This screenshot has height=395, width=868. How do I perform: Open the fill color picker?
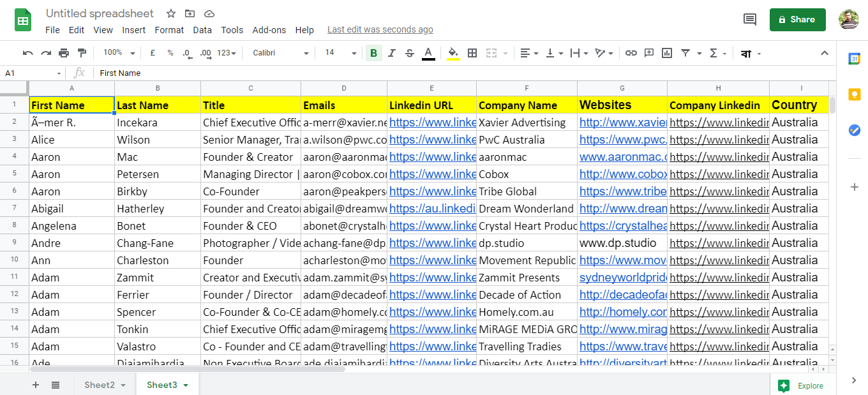click(x=454, y=53)
